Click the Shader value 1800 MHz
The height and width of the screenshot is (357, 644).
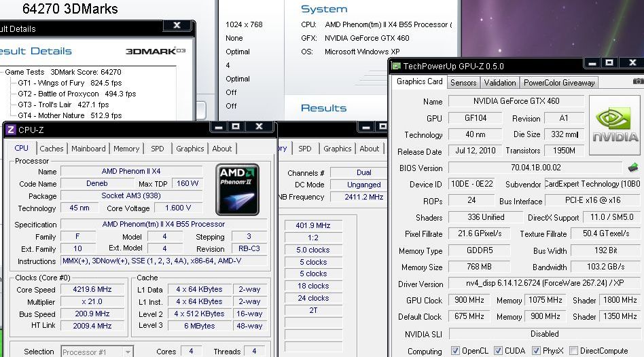point(620,300)
